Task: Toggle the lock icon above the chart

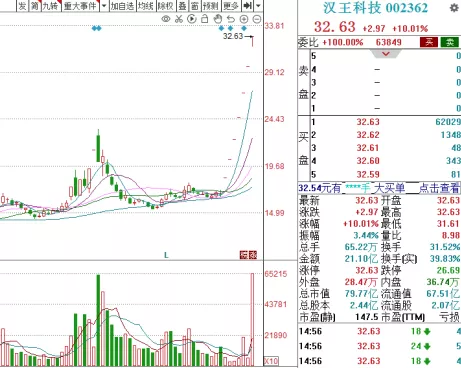Action: coord(205,19)
